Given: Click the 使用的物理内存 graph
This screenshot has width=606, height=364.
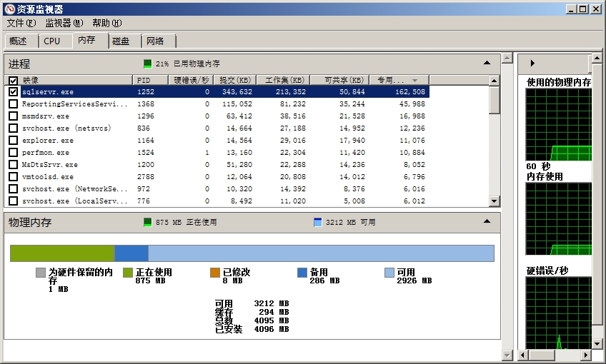Looking at the screenshot, I should (x=558, y=124).
